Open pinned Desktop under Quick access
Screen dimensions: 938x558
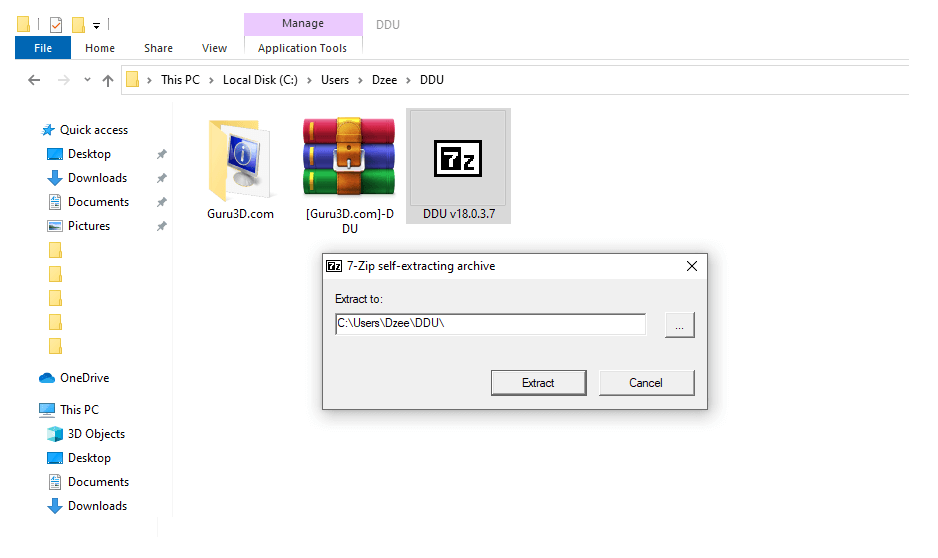(78, 154)
